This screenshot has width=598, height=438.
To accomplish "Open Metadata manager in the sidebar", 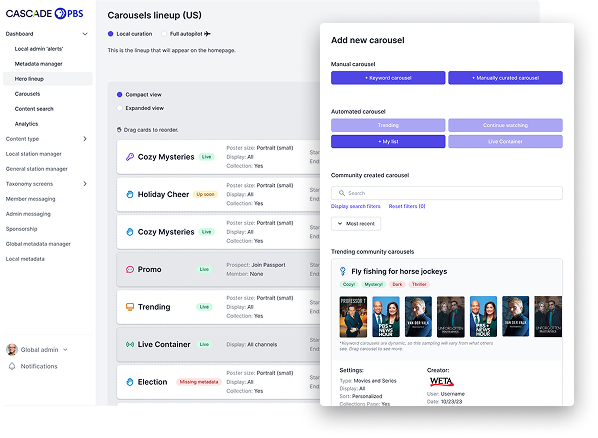I will (39, 64).
